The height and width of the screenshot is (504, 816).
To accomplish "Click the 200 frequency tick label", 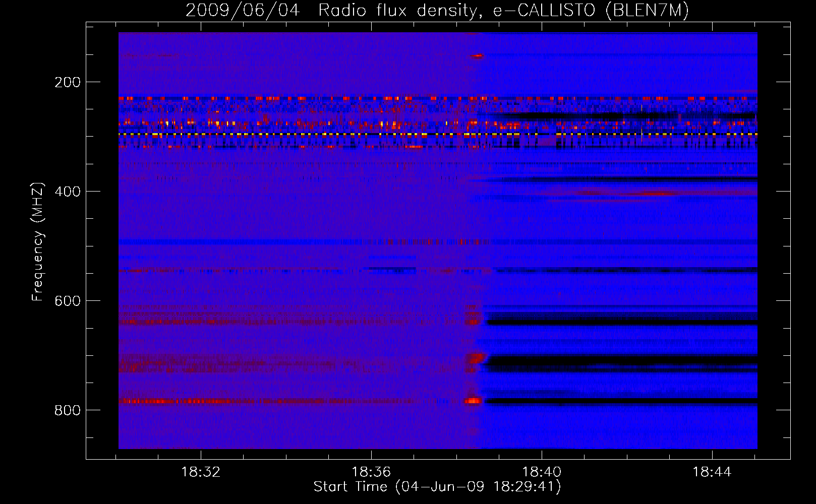I will pyautogui.click(x=68, y=82).
